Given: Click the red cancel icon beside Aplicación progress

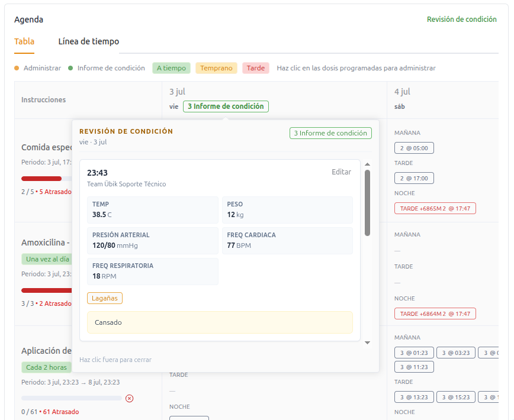Looking at the screenshot, I should pos(130,398).
